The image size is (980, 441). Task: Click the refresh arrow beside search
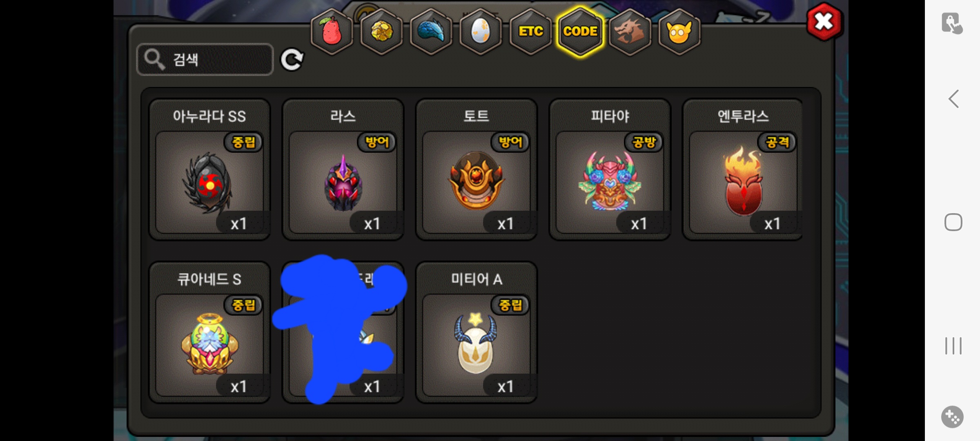pos(292,60)
